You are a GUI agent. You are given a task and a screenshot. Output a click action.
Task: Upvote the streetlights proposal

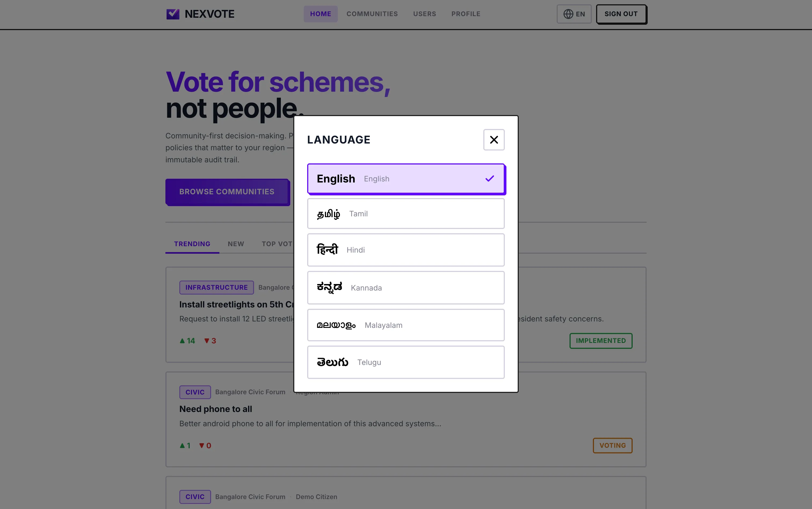click(187, 340)
